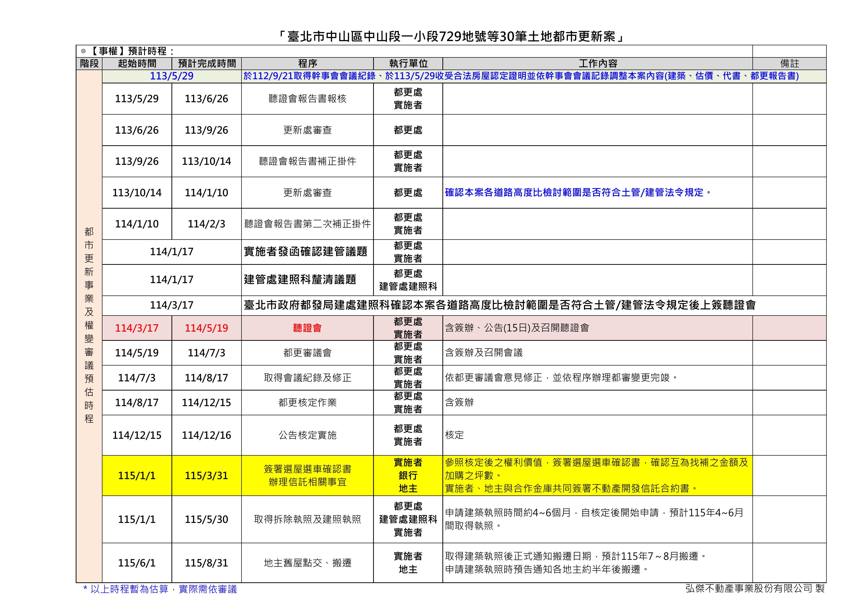868x614 pixels.
Task: Click the red 聽證會 procedure cell
Action: click(307, 328)
